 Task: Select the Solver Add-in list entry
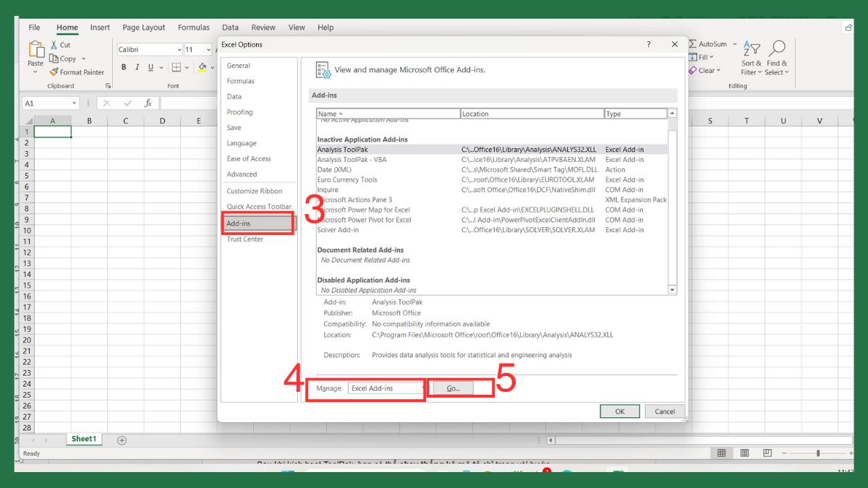tap(339, 230)
